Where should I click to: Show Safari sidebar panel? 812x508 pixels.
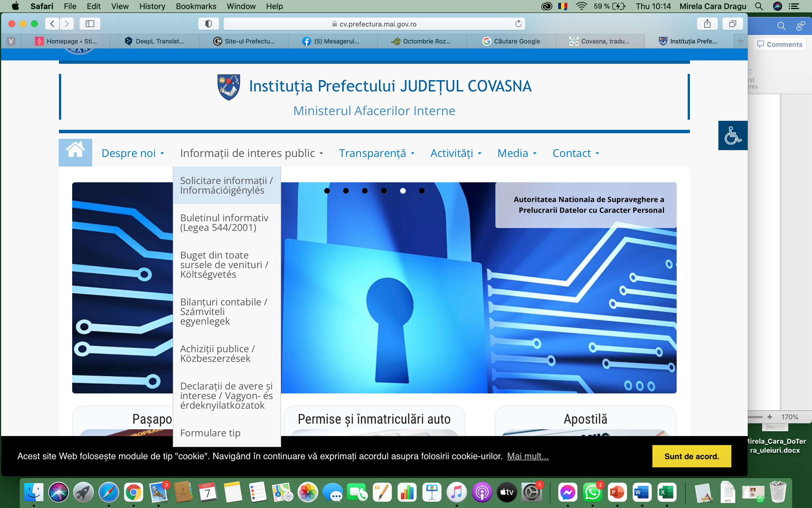(90, 23)
